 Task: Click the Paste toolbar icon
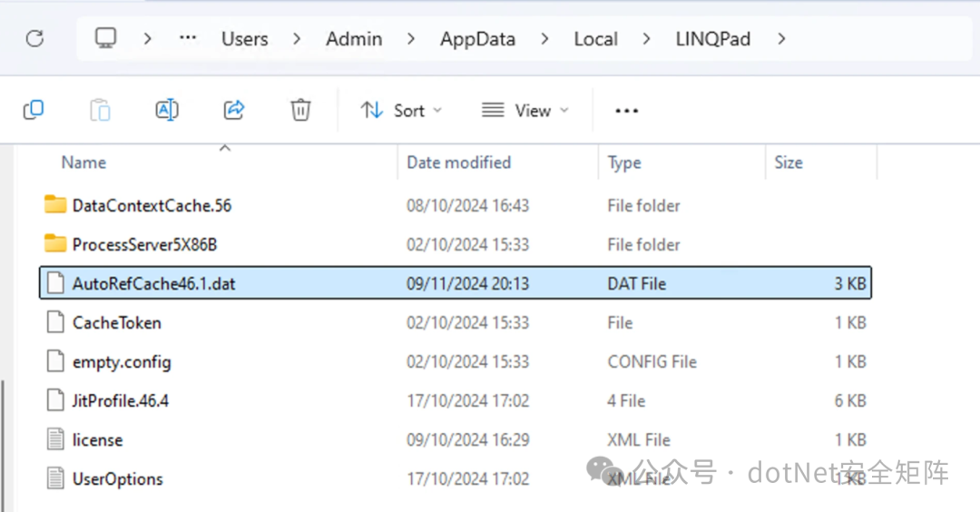pos(100,110)
